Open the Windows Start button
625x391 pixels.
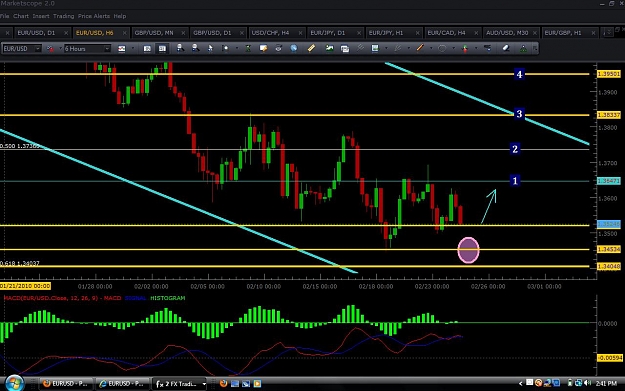pos(14,383)
